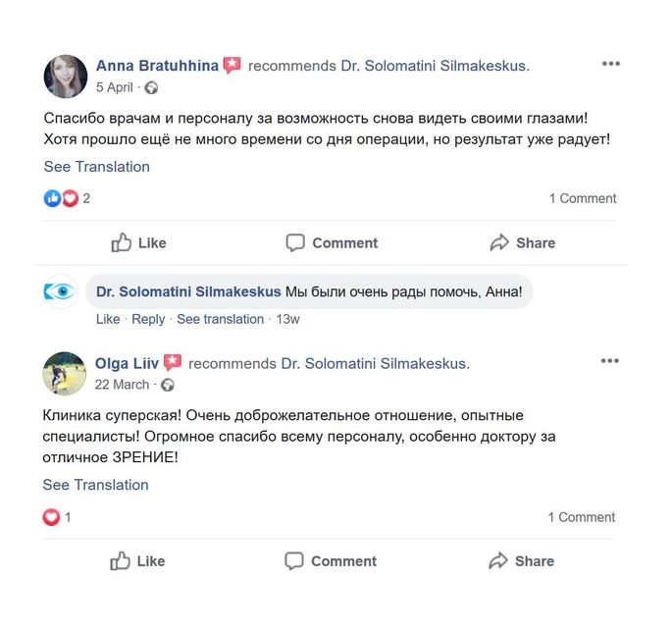Image resolution: width=672 pixels, height=631 pixels.
Task: Click the speech-bubble comment icon on Anna's review
Action: point(295,242)
